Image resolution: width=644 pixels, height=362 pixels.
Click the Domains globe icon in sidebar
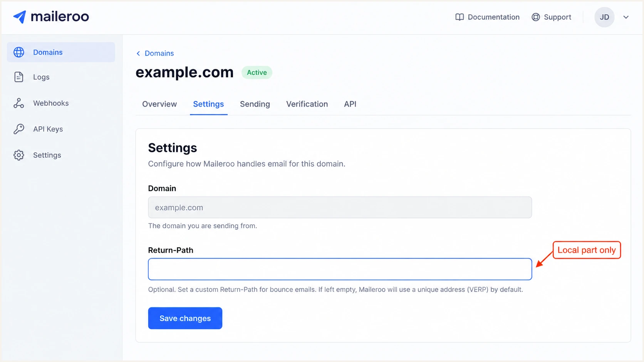(19, 52)
